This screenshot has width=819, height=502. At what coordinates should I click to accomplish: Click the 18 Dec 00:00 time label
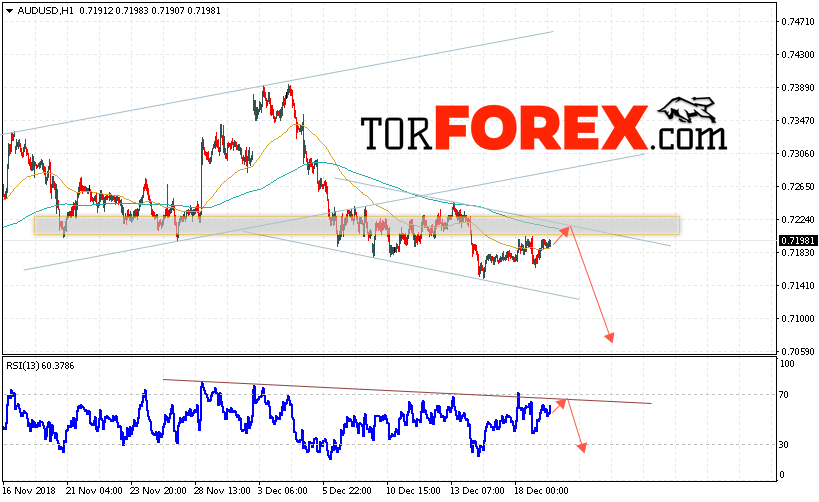click(541, 491)
